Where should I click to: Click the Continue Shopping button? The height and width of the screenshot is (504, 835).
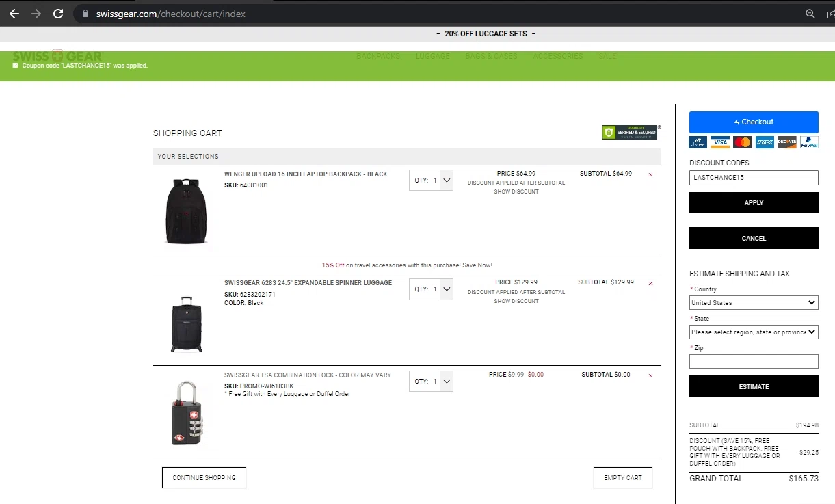pos(204,478)
